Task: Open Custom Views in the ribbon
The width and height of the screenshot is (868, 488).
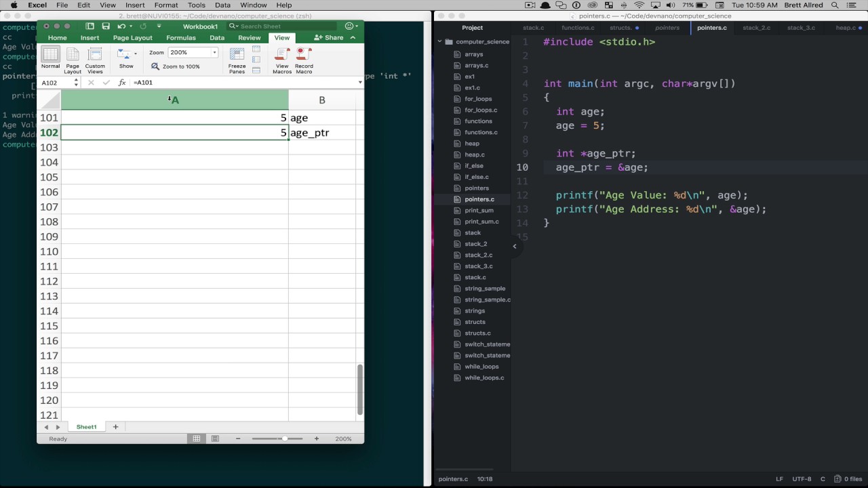Action: [95, 60]
